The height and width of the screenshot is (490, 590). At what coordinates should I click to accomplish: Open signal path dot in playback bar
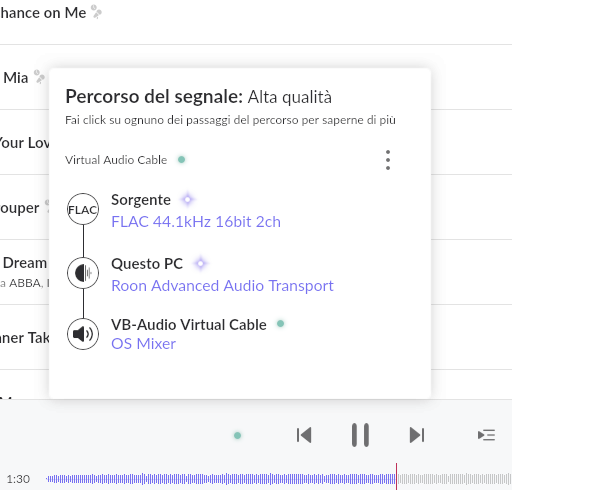tap(237, 435)
